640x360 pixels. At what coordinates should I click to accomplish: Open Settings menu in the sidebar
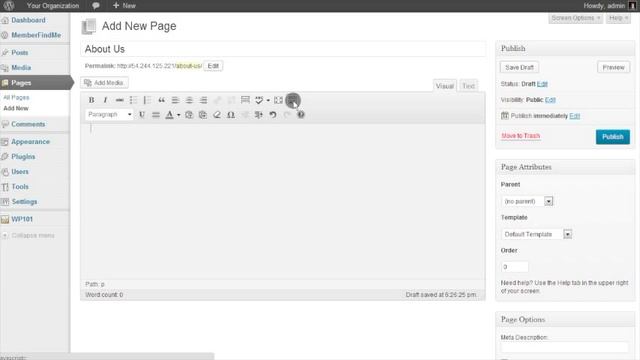coord(24,202)
